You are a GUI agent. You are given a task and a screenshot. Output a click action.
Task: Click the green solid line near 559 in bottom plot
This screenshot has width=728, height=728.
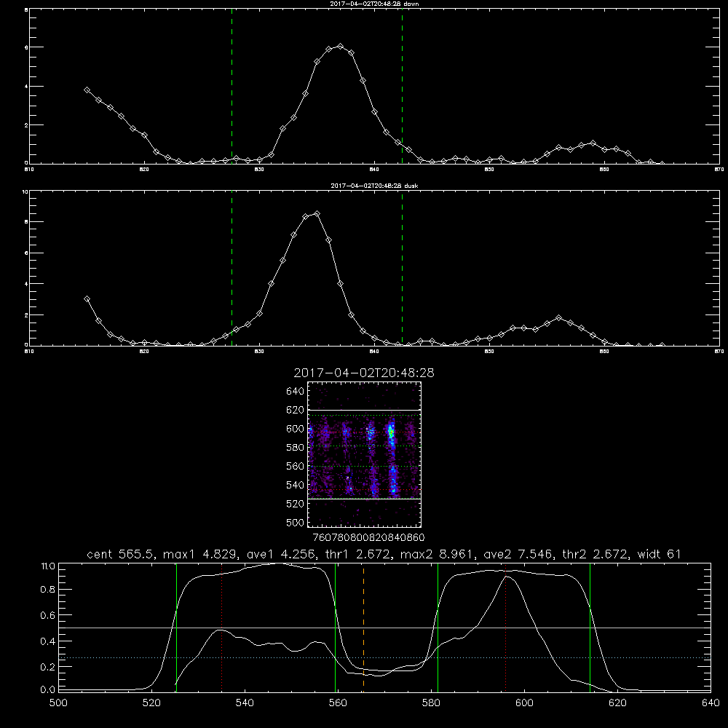335,627
